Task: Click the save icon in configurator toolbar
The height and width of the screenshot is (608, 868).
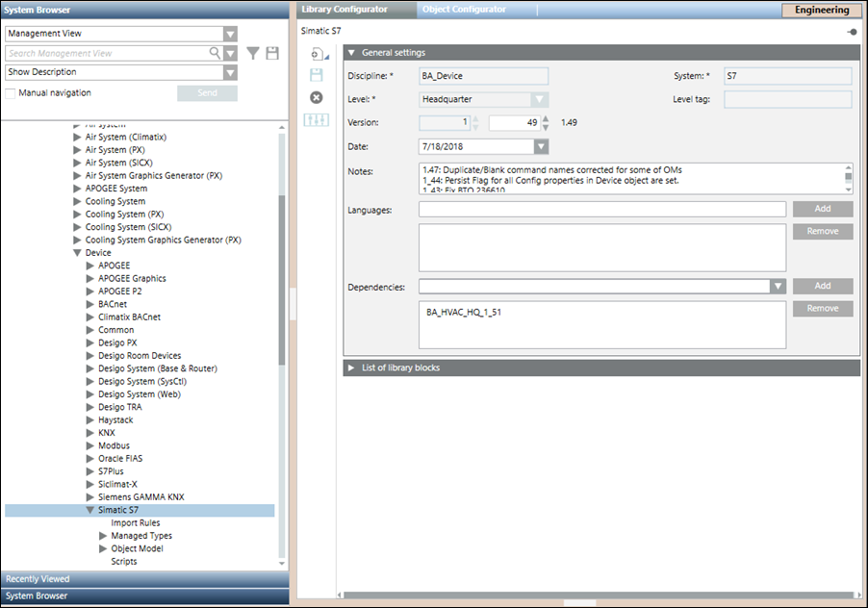Action: pyautogui.click(x=317, y=75)
